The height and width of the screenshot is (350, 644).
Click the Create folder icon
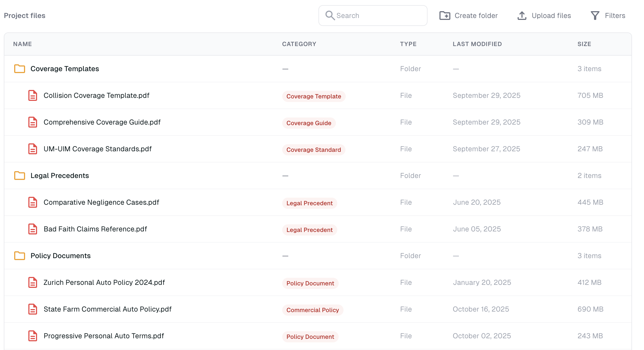[x=445, y=16]
